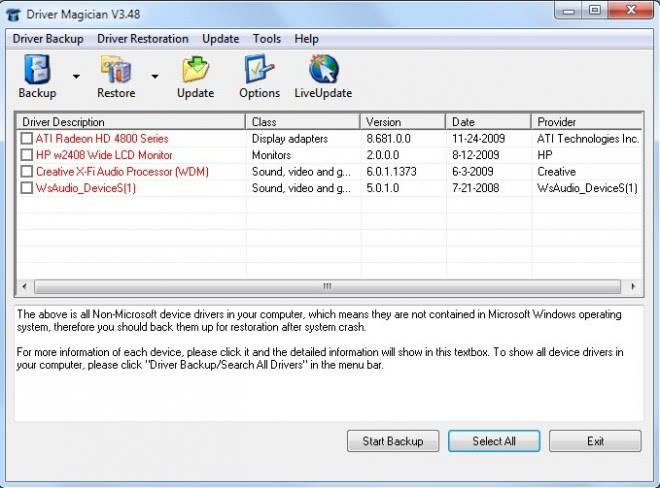Click the Select All button
The image size is (660, 488).
[x=493, y=441]
